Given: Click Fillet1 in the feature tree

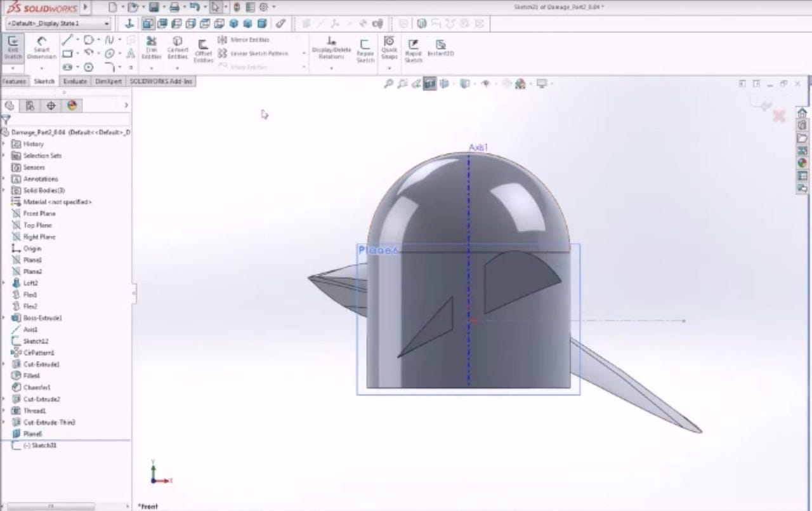Looking at the screenshot, I should click(x=31, y=376).
